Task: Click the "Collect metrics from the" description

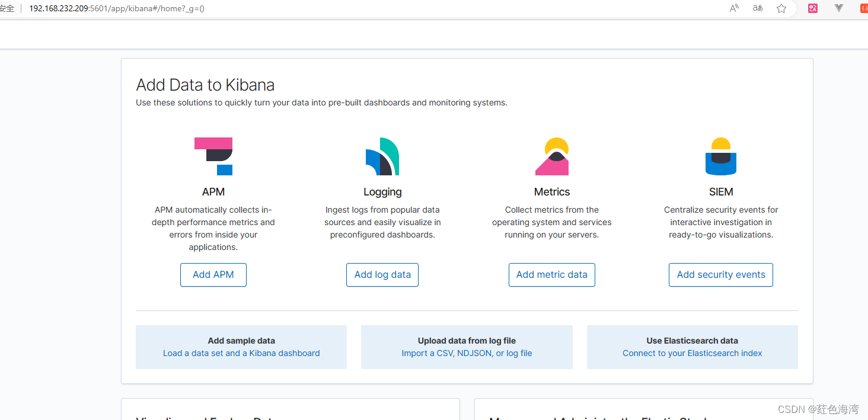Action: tap(552, 222)
